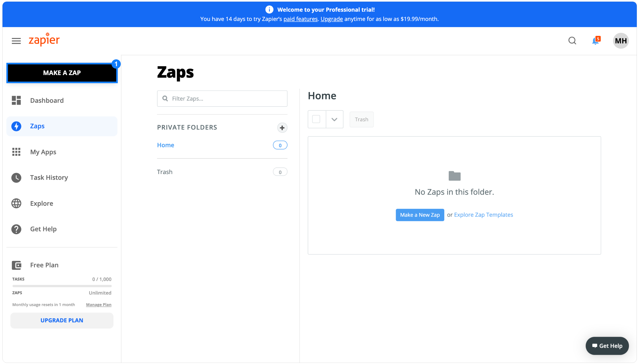Click the My Apps grid icon
This screenshot has height=364, width=639.
(16, 152)
